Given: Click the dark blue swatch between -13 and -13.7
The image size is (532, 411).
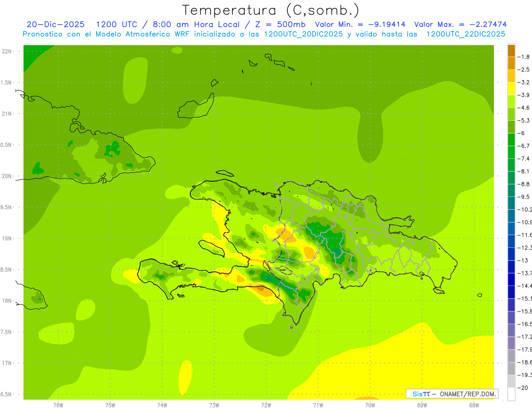Looking at the screenshot, I should [511, 266].
